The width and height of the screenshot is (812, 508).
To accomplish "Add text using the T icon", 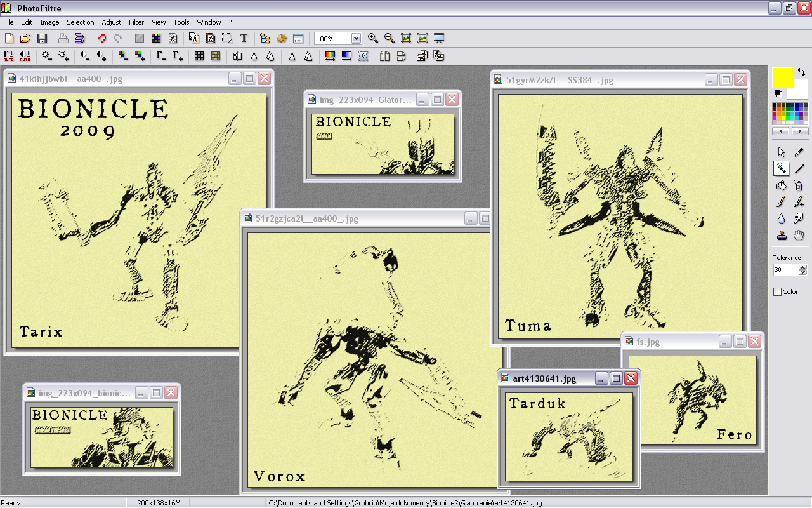I will pyautogui.click(x=244, y=39).
